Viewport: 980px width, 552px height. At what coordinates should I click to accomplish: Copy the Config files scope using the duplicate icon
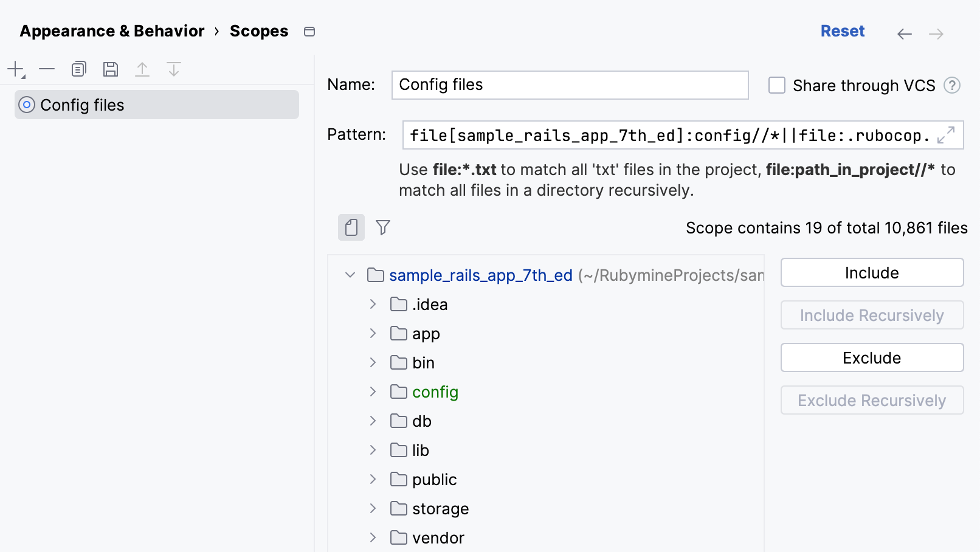tap(78, 69)
